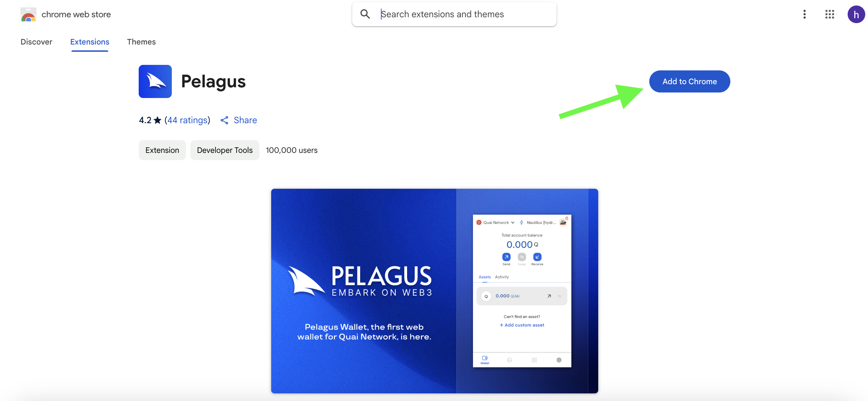Open the Google apps grid icon

tap(830, 14)
